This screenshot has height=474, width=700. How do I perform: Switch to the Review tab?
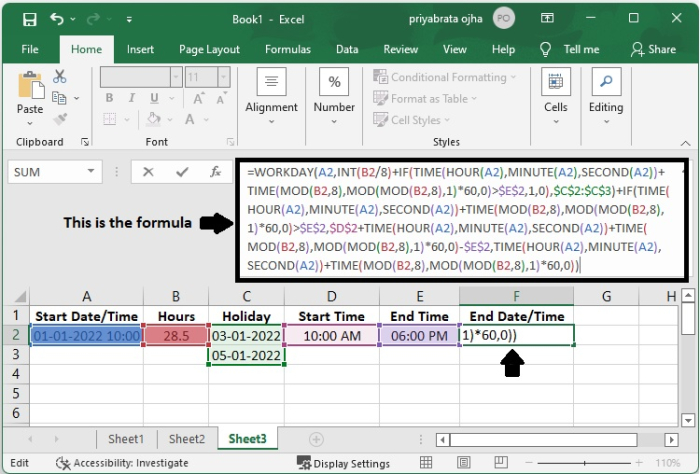coord(401,49)
